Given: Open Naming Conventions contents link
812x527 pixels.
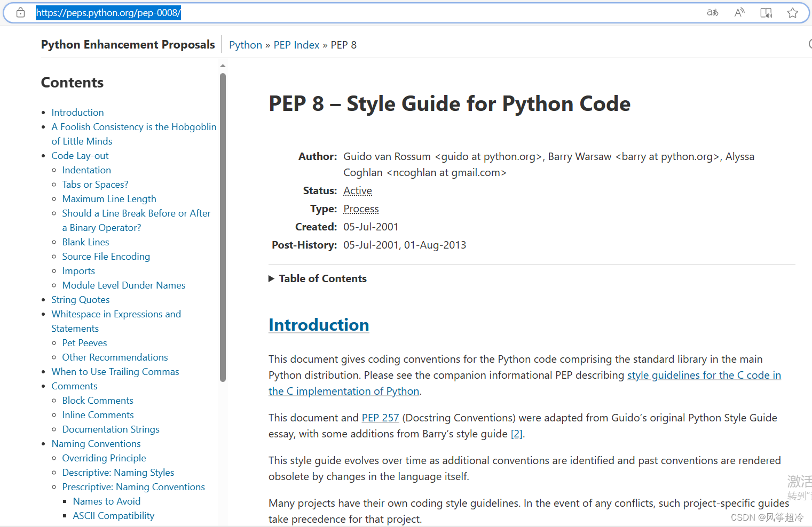Looking at the screenshot, I should point(96,444).
